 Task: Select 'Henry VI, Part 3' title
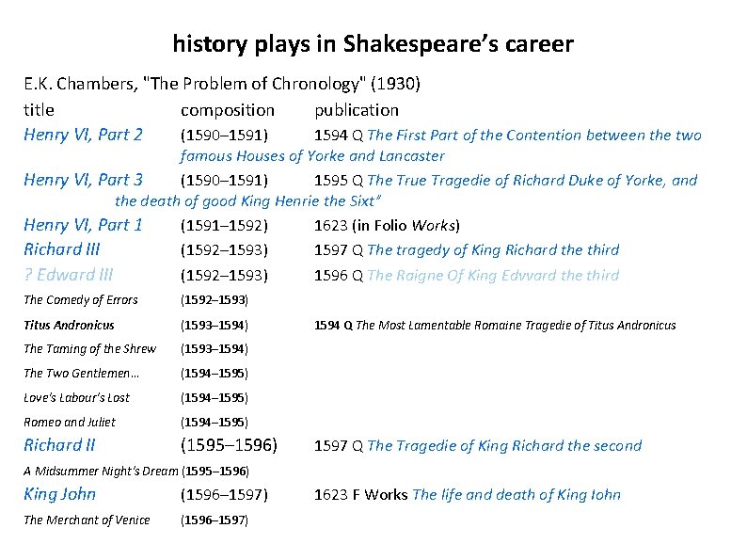coord(84,180)
